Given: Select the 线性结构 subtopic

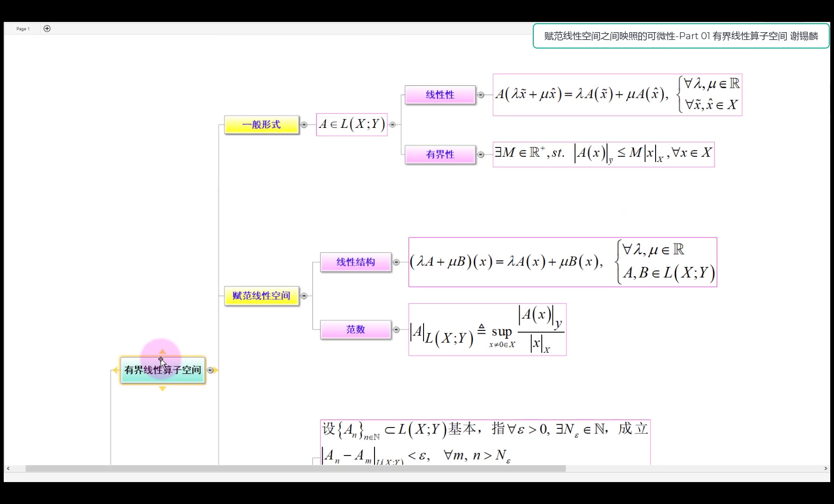Looking at the screenshot, I should 356,262.
